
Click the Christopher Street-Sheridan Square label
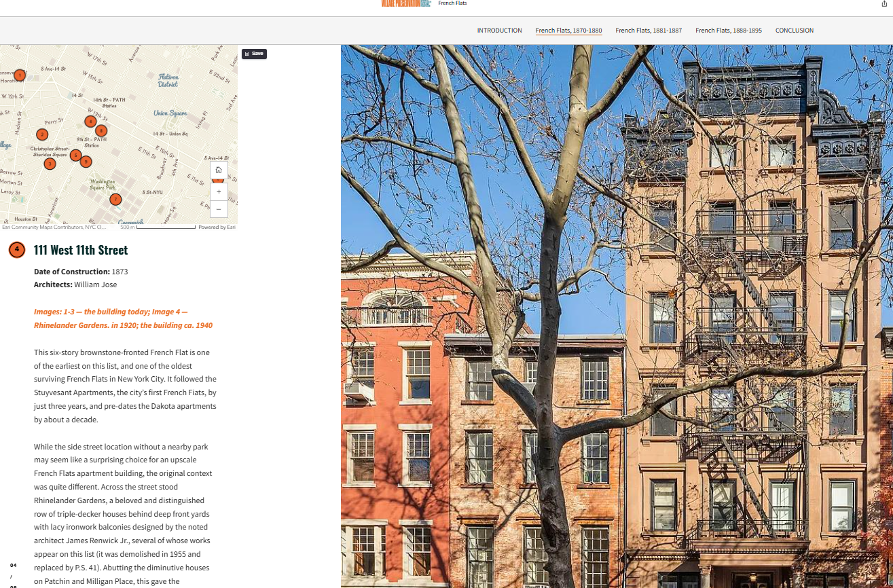coord(50,151)
